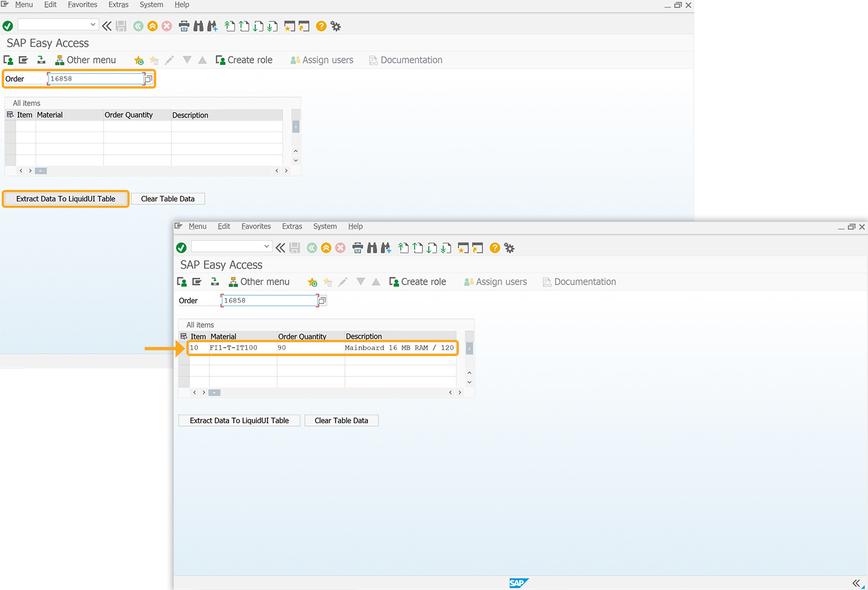Open SAP Business Workplace in the foreground window

pos(215,282)
